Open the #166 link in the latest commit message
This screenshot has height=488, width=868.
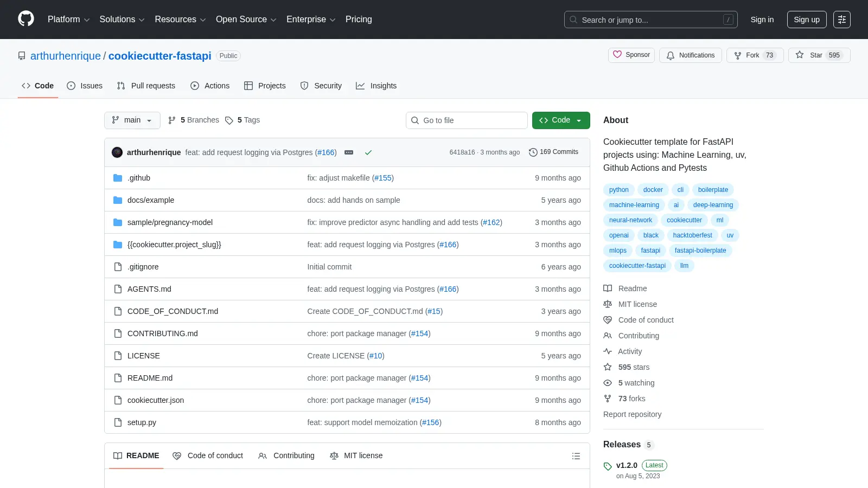(x=326, y=152)
